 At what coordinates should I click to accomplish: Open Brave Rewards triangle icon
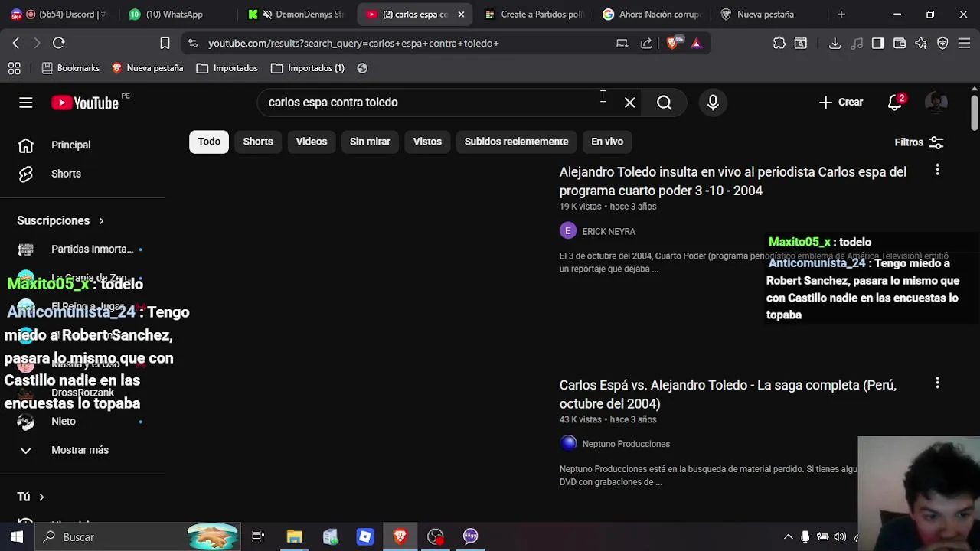coord(696,43)
